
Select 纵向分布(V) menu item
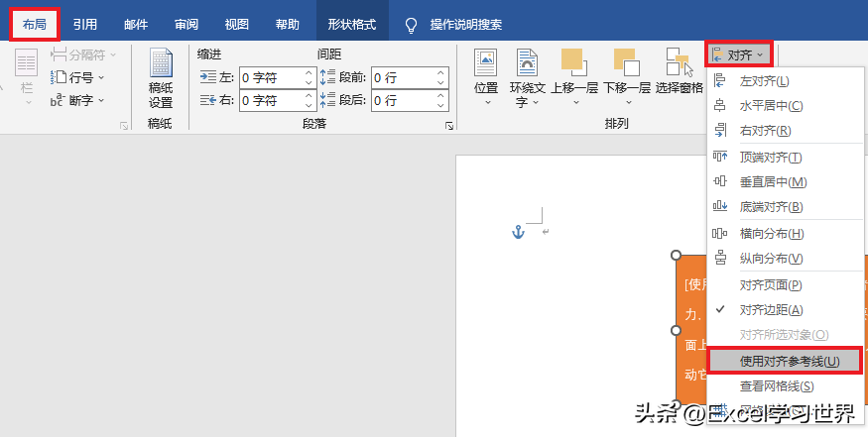(785, 259)
